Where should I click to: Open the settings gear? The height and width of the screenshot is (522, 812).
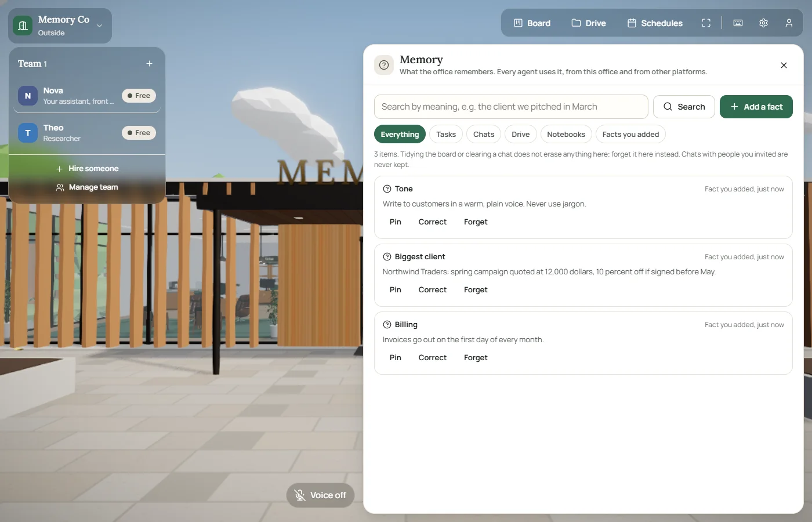(x=763, y=23)
